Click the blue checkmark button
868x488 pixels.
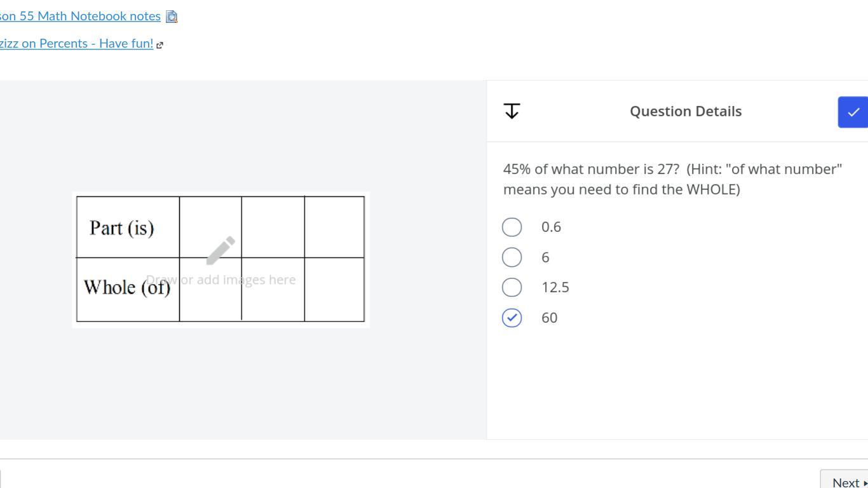tap(853, 112)
